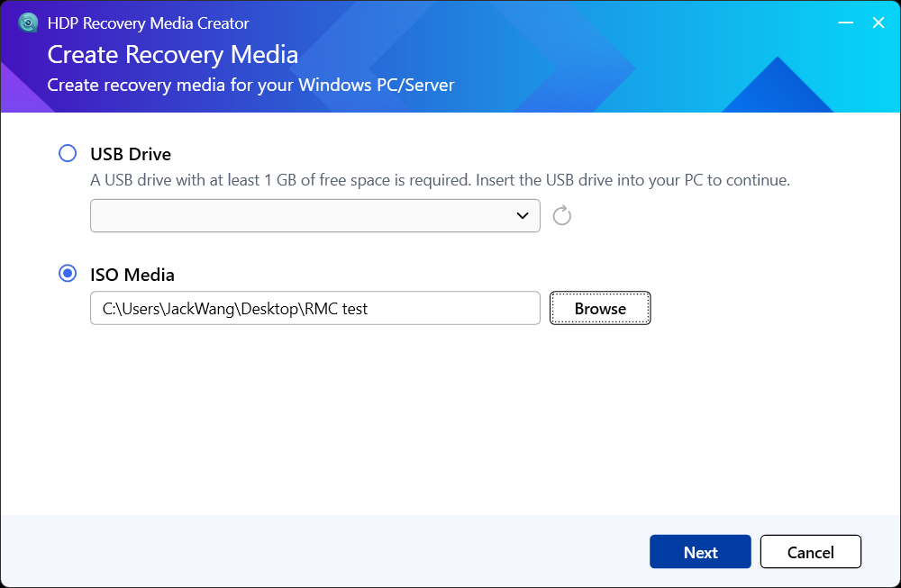Viewport: 901px width, 588px height.
Task: Close the Recovery Media Creator window
Action: pos(878,23)
